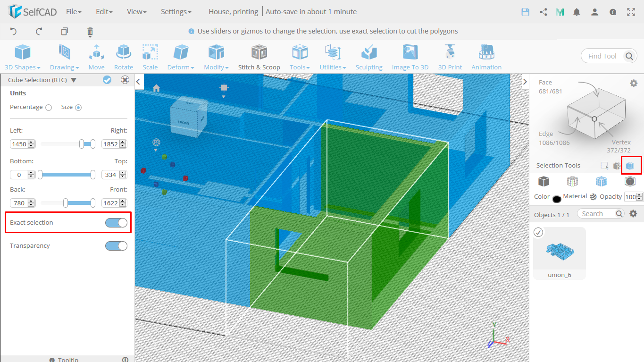This screenshot has height=362, width=644.
Task: Open the Drawing dropdown
Action: tap(65, 58)
